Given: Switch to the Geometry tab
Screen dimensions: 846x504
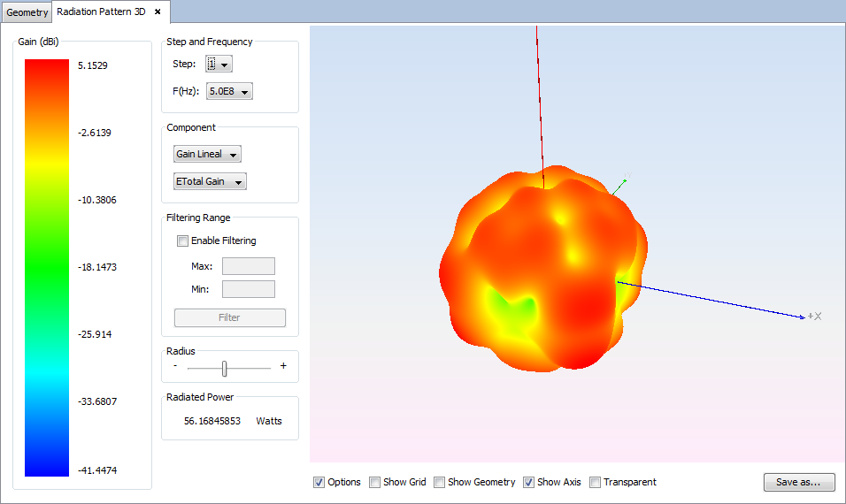Looking at the screenshot, I should click(27, 13).
